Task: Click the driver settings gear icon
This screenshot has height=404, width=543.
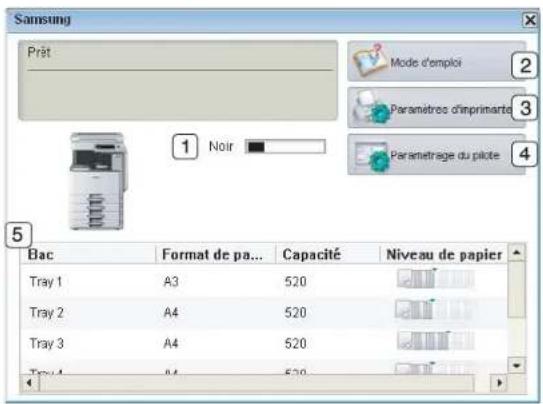Action: tap(371, 156)
